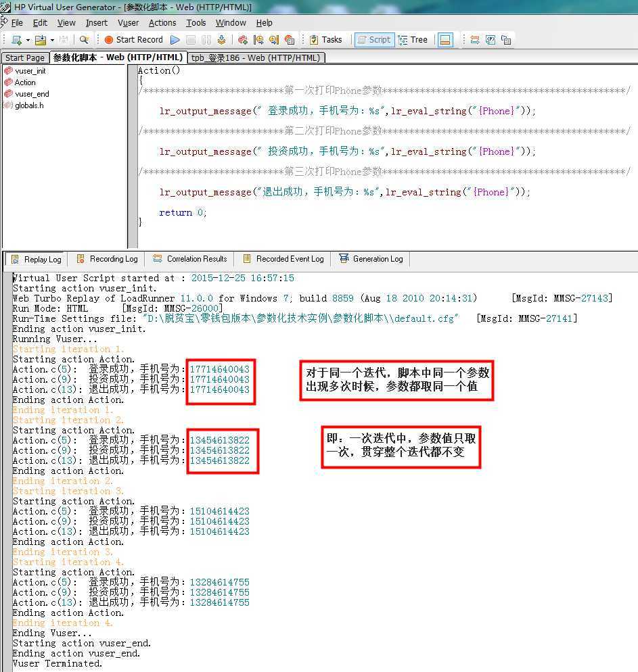
Task: Click the 'Run Mode: HTML' log line
Action: (118, 308)
